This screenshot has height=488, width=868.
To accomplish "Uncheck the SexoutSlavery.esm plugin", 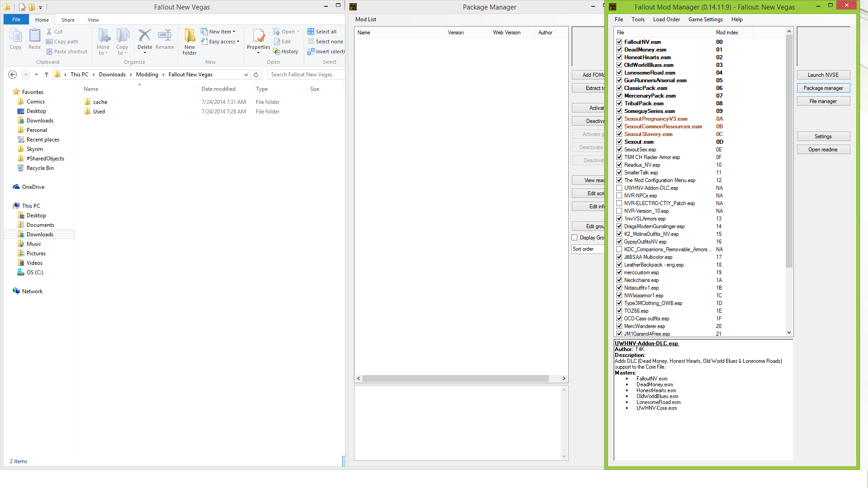I will 619,134.
